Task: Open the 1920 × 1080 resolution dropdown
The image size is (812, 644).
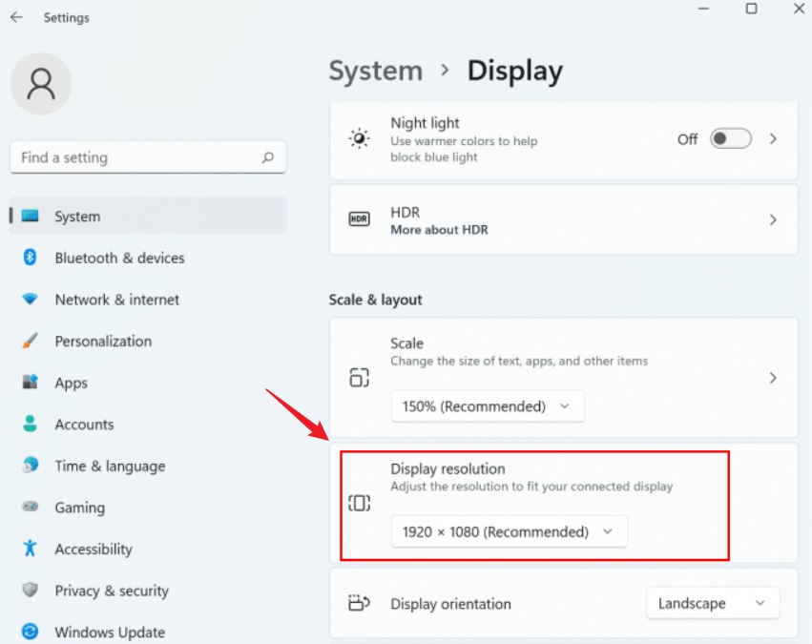Action: pos(510,531)
